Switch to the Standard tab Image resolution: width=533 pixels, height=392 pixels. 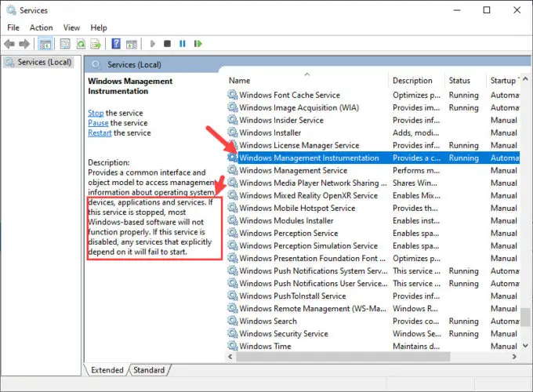click(149, 370)
